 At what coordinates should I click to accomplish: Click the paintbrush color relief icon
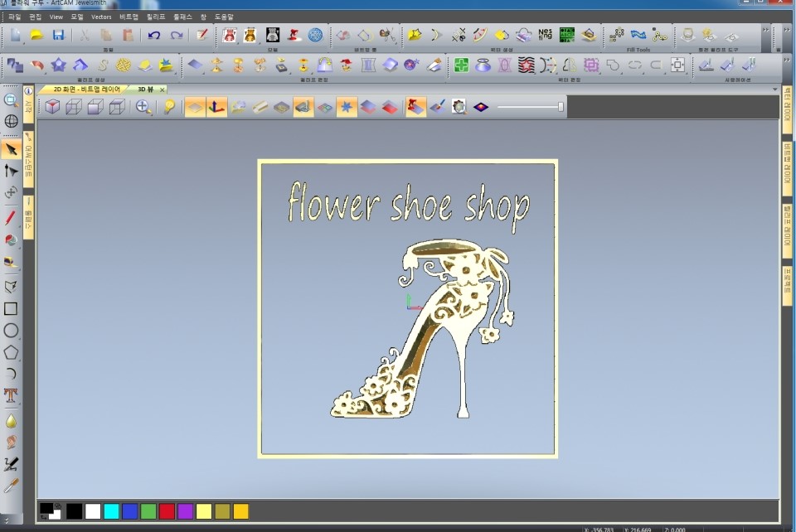(x=438, y=107)
